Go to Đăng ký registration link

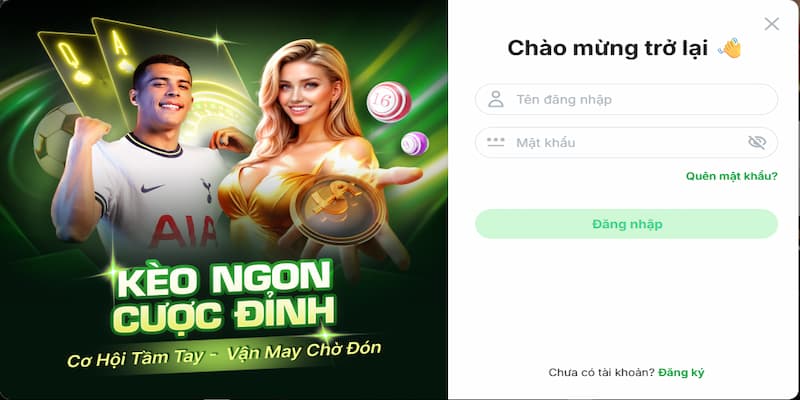[681, 372]
